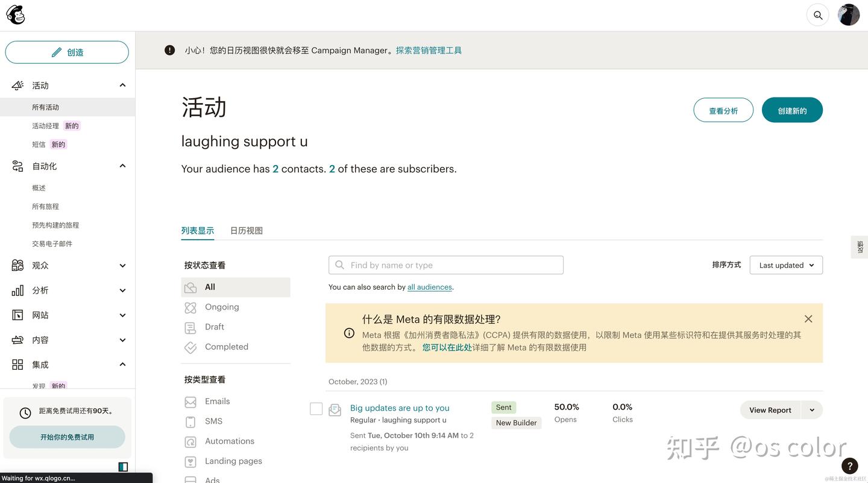
Task: Click the Mailchimp monkey logo
Action: (x=16, y=15)
